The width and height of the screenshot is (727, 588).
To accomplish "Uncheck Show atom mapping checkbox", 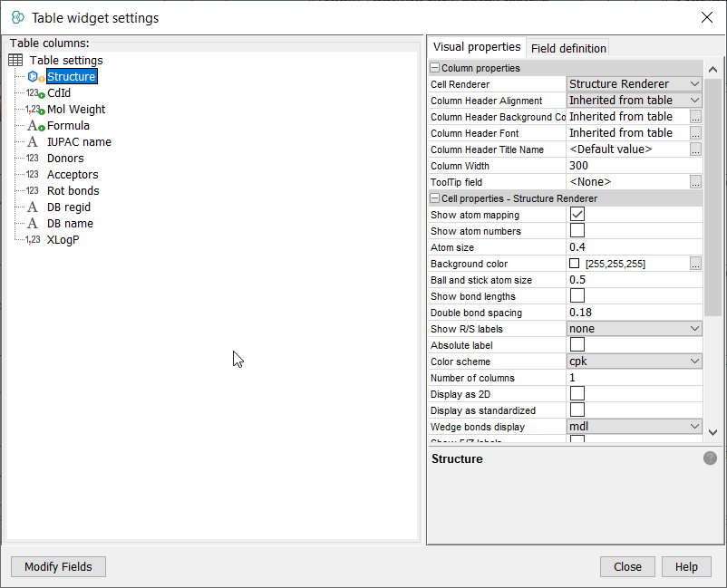I will pyautogui.click(x=577, y=215).
